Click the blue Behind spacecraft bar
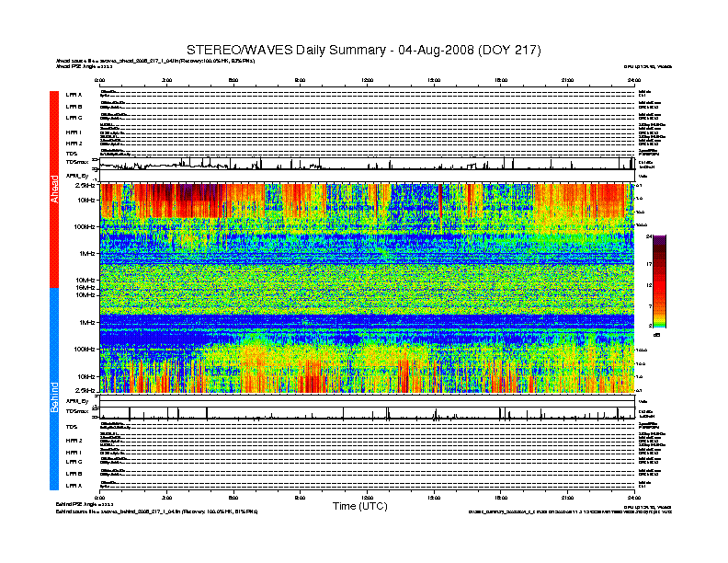 coord(54,389)
